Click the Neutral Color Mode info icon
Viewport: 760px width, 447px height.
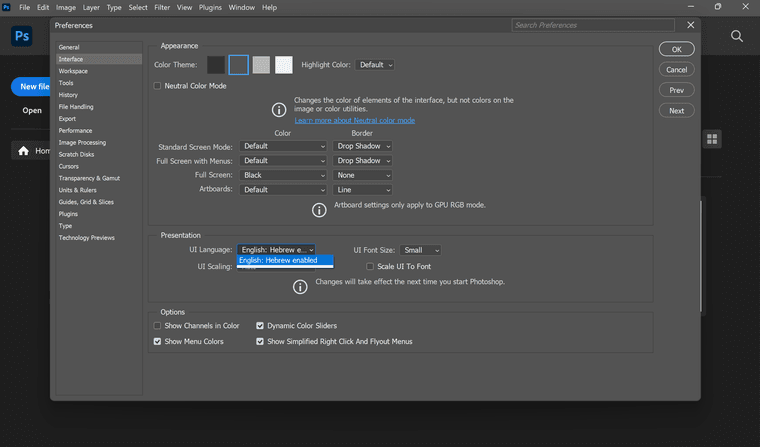point(279,110)
